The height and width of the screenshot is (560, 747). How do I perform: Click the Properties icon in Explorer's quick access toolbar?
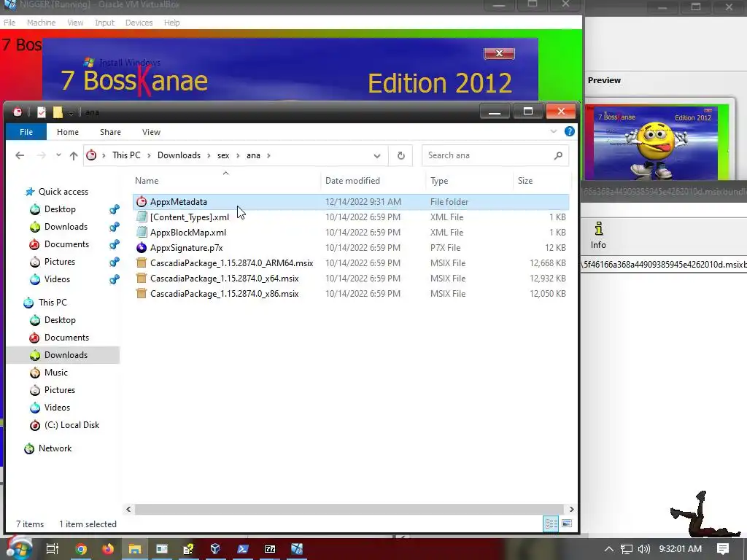[42, 112]
